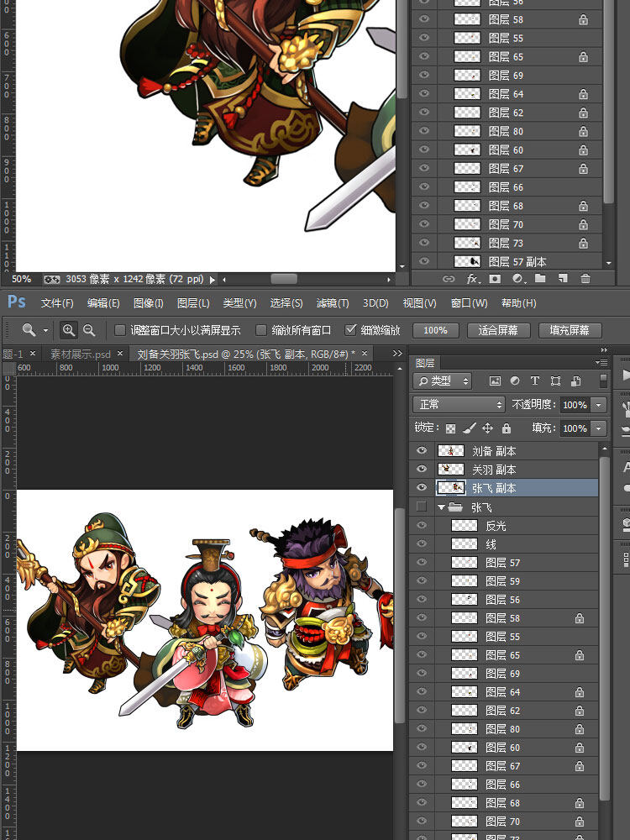Select the zoom out mode icon
Image resolution: width=630 pixels, height=840 pixels.
(x=89, y=330)
